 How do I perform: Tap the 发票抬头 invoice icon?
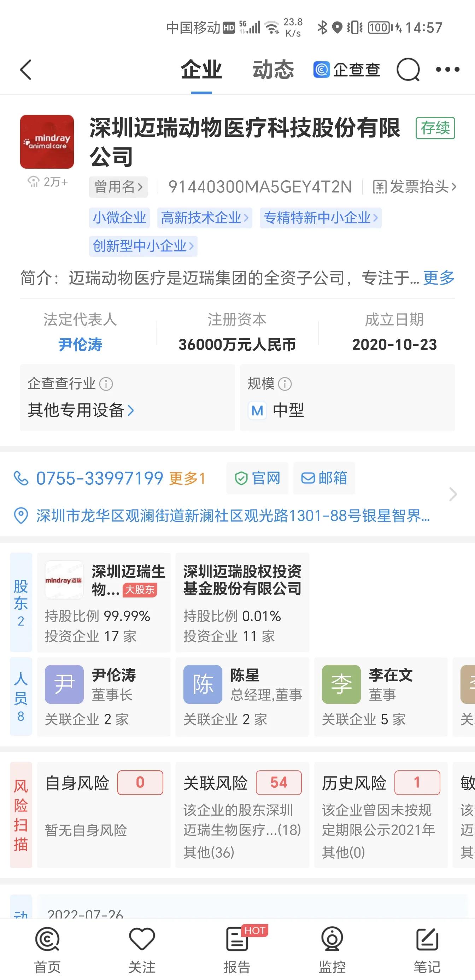point(379,187)
